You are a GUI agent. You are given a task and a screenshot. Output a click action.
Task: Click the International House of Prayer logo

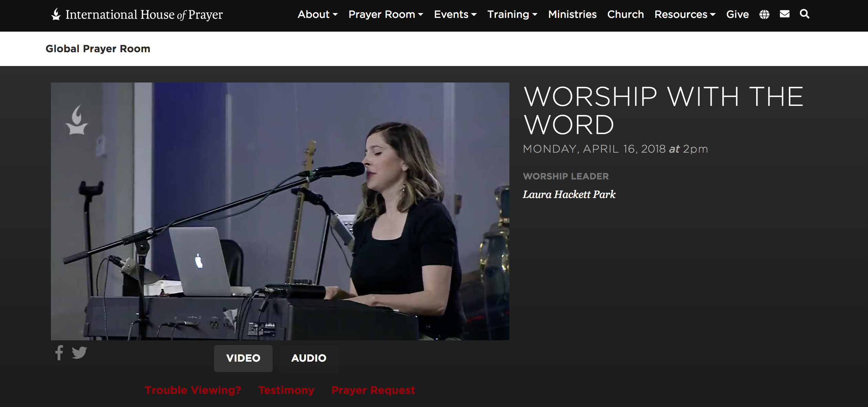click(x=137, y=14)
